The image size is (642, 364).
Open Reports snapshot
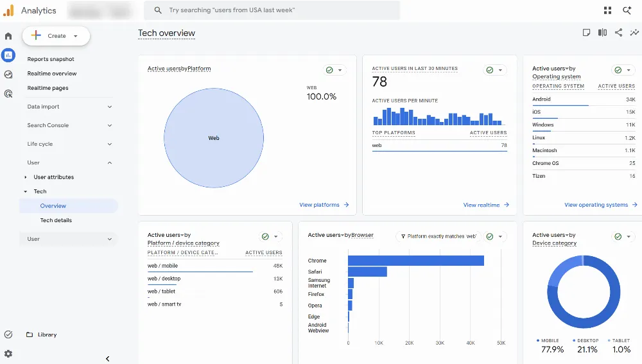tap(51, 59)
